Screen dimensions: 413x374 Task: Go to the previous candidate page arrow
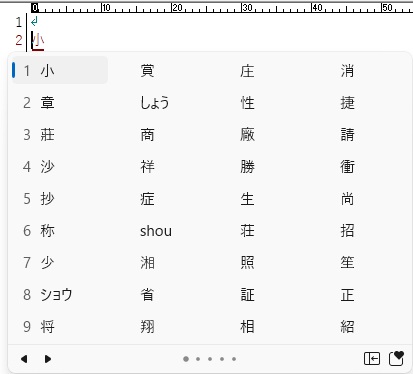[x=24, y=359]
